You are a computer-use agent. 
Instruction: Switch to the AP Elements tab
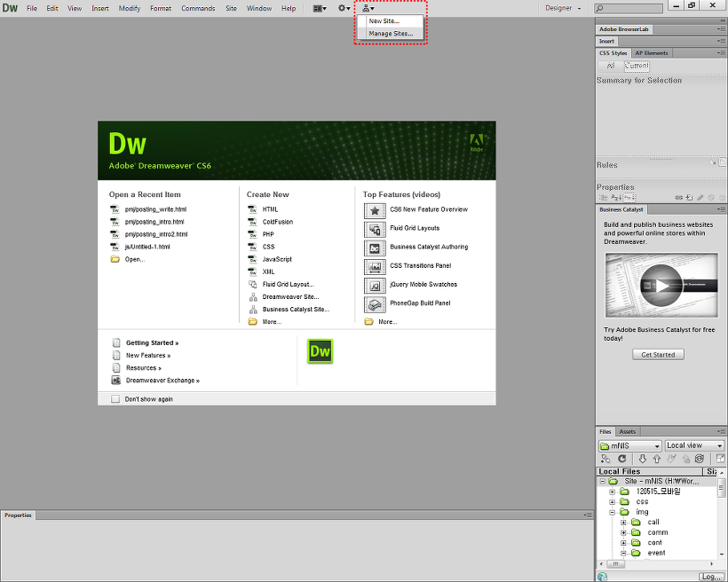(x=652, y=53)
